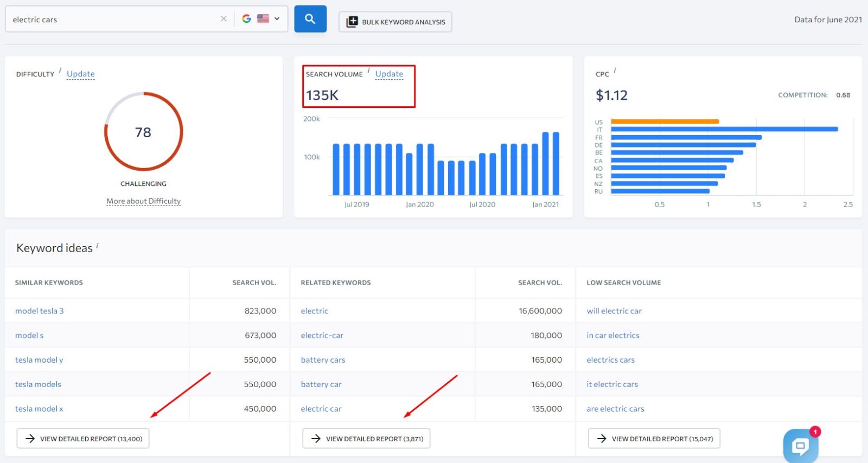Open the 'electrics cars' keyword

[x=610, y=360]
